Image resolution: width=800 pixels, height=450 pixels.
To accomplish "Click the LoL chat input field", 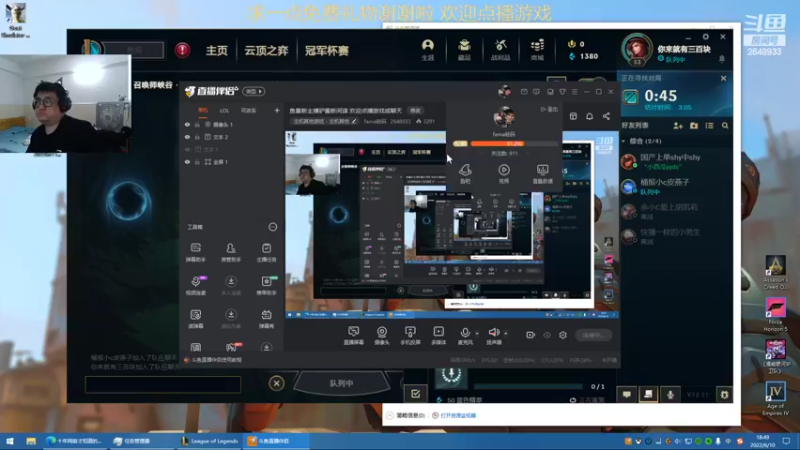I will pos(163,384).
